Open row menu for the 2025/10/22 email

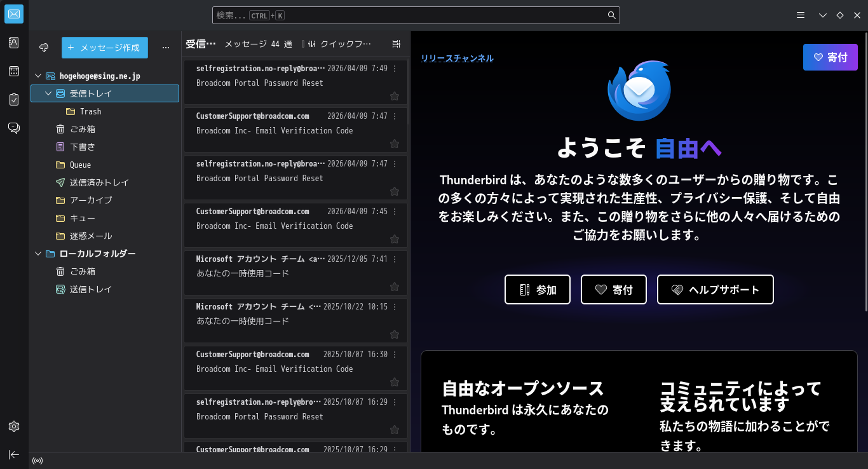(395, 307)
